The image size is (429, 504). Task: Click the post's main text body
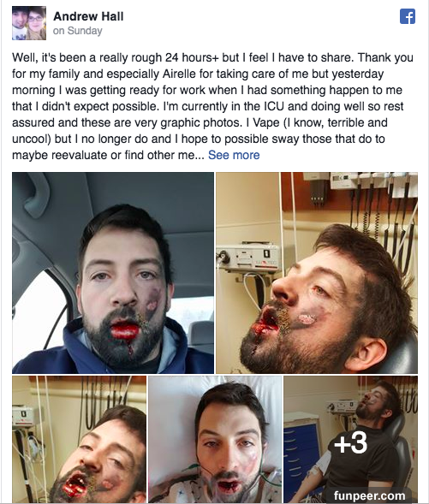point(212,106)
